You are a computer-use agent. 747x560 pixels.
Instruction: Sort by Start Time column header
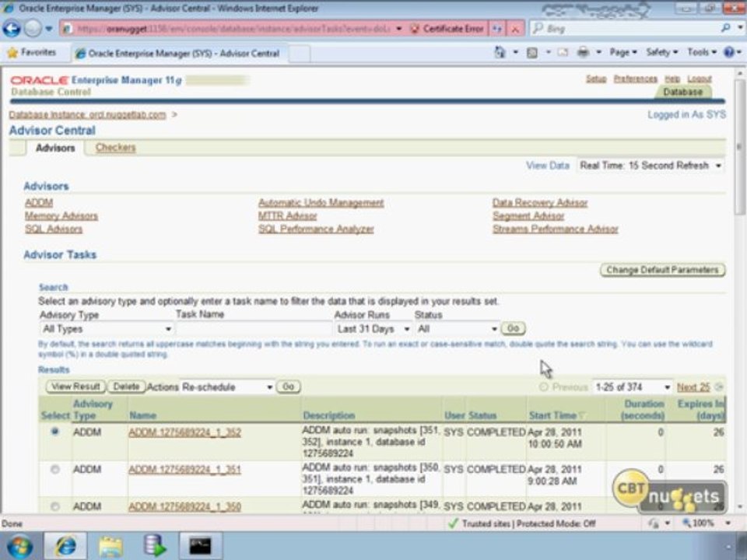552,415
